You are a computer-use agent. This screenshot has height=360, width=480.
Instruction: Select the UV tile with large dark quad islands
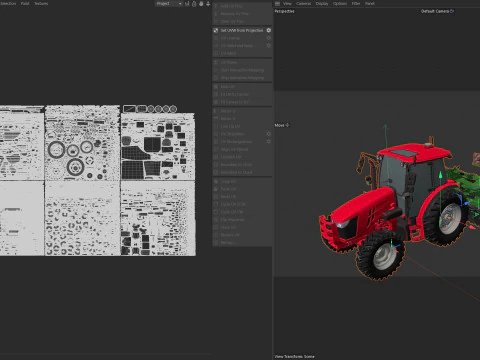158,147
